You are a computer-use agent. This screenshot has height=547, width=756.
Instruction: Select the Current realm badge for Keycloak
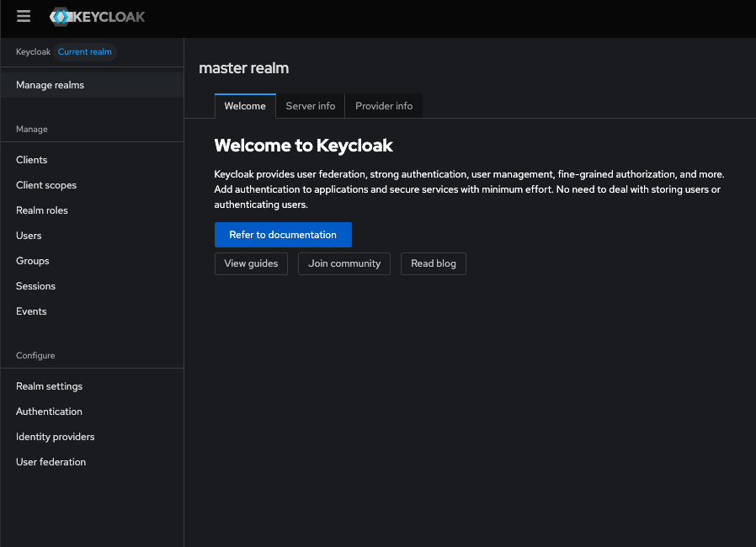84,51
